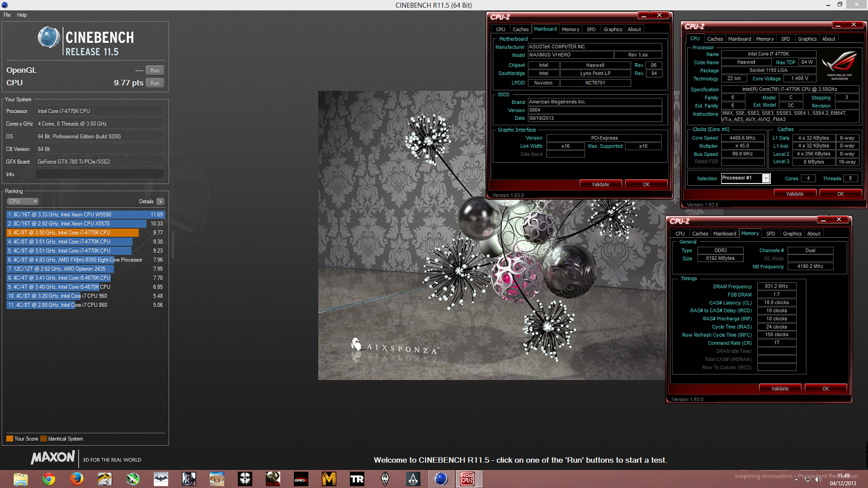Open SPD tab in Mainboard CPU-Z window

[x=591, y=29]
